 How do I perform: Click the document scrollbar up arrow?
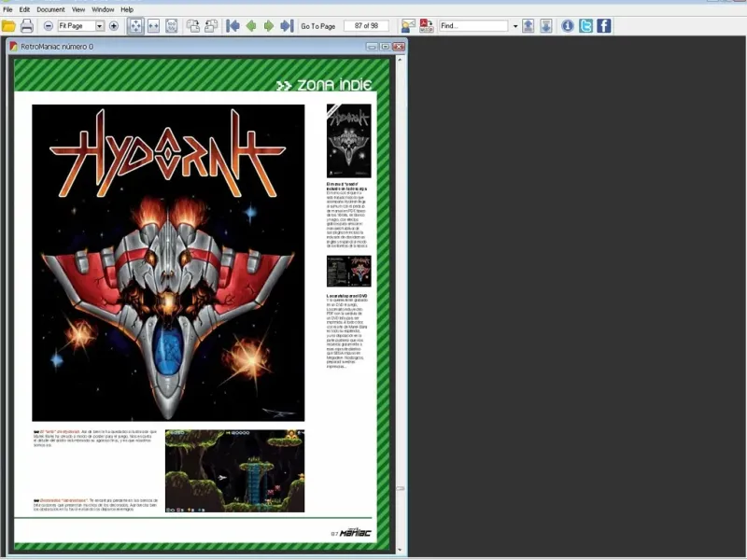coord(400,60)
